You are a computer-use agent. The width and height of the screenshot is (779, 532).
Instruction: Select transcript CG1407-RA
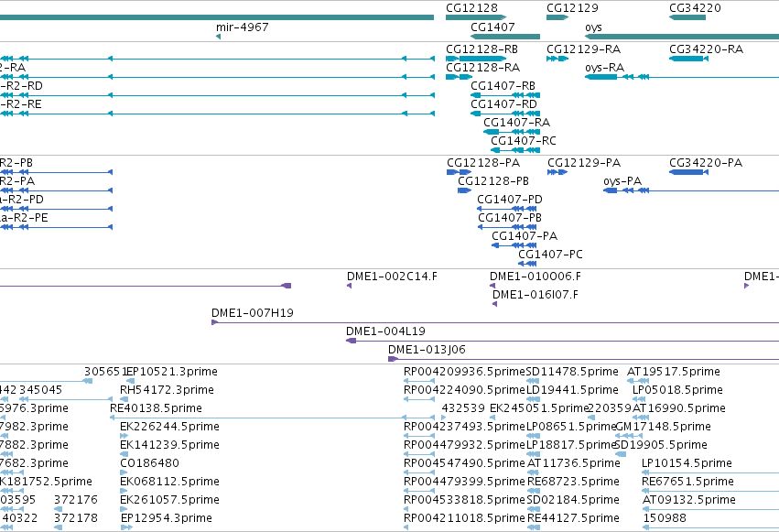click(511, 132)
